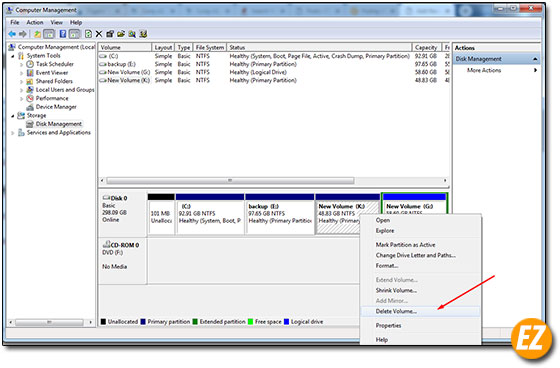Click More Actions in Actions pane
The image size is (560, 368).
tap(484, 70)
